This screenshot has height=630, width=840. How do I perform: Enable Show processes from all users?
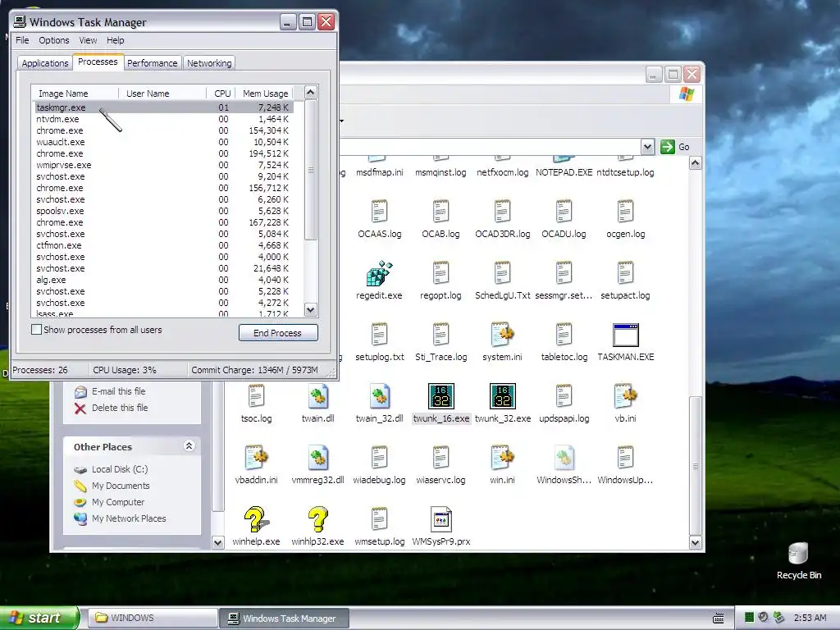(36, 330)
